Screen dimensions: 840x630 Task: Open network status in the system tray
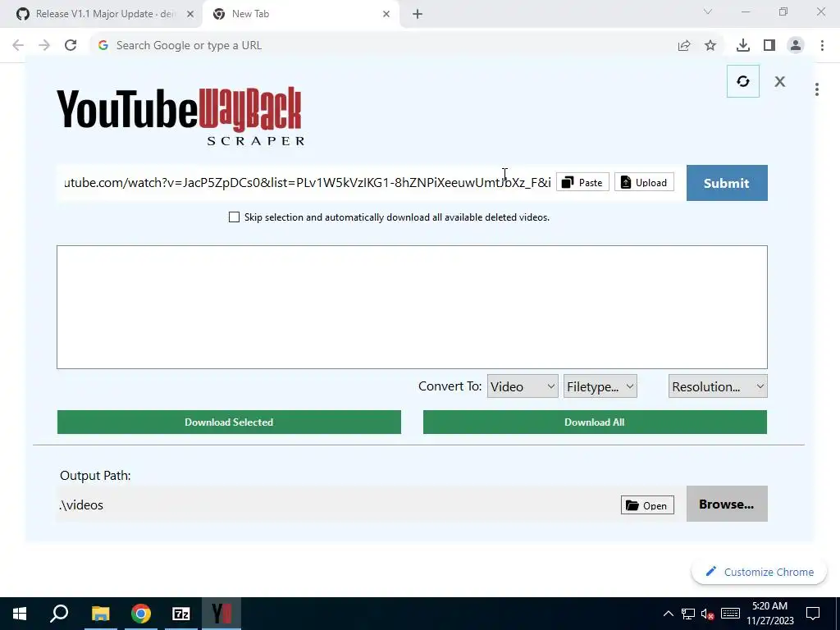(688, 614)
